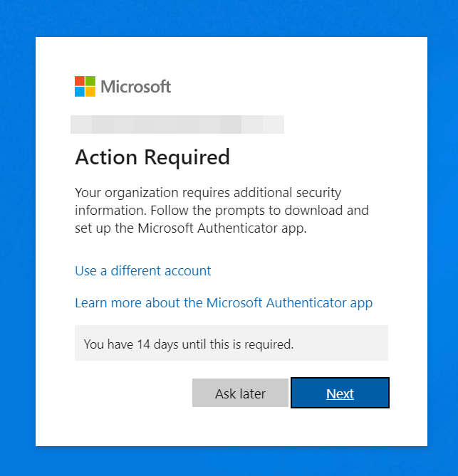Click the yellow square of Microsoft logo
The image size is (458, 476).
pos(90,92)
